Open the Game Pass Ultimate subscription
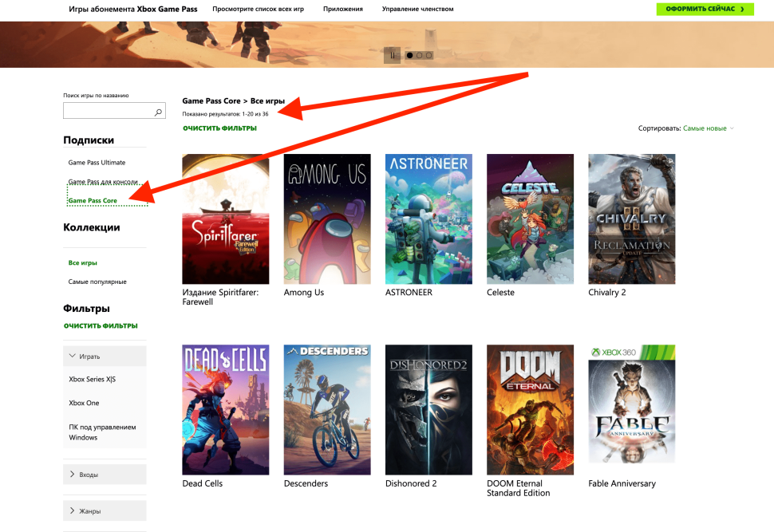774x532 pixels. click(x=97, y=163)
